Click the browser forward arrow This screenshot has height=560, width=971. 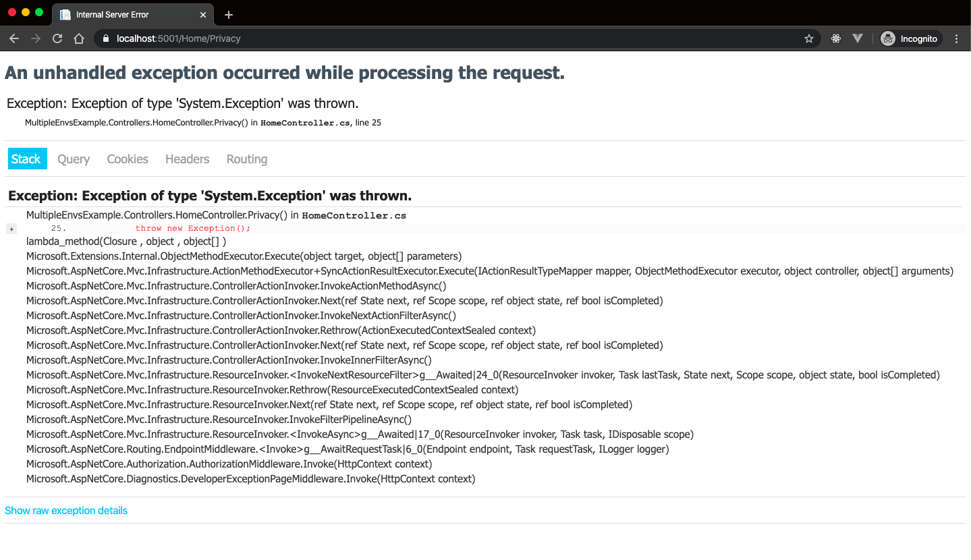(x=36, y=38)
